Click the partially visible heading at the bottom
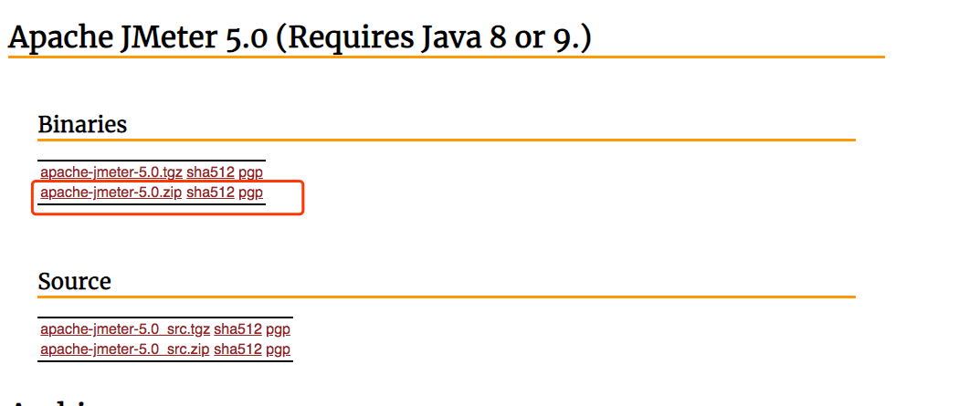This screenshot has width=980, height=406. pyautogui.click(x=55, y=401)
